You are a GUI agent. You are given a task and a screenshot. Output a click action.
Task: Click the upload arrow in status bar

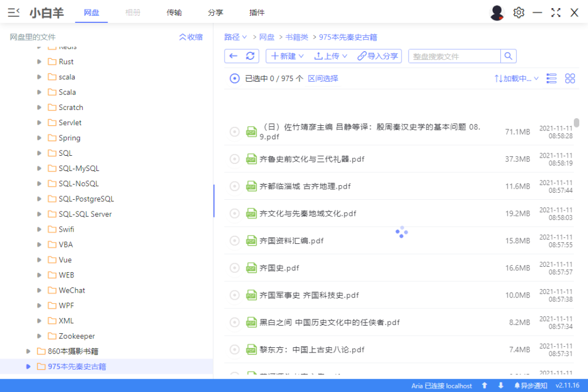(x=485, y=386)
